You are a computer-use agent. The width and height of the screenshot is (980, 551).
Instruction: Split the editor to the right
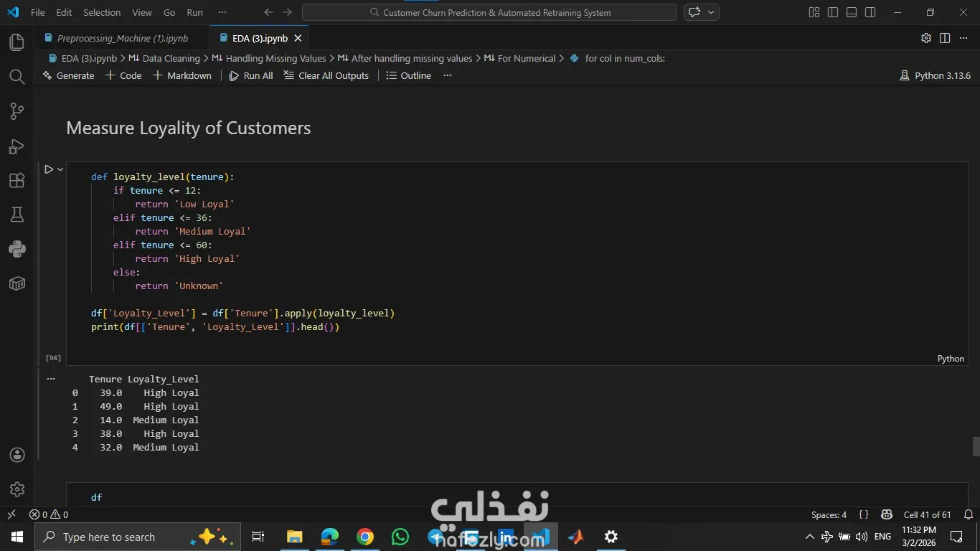pyautogui.click(x=945, y=38)
